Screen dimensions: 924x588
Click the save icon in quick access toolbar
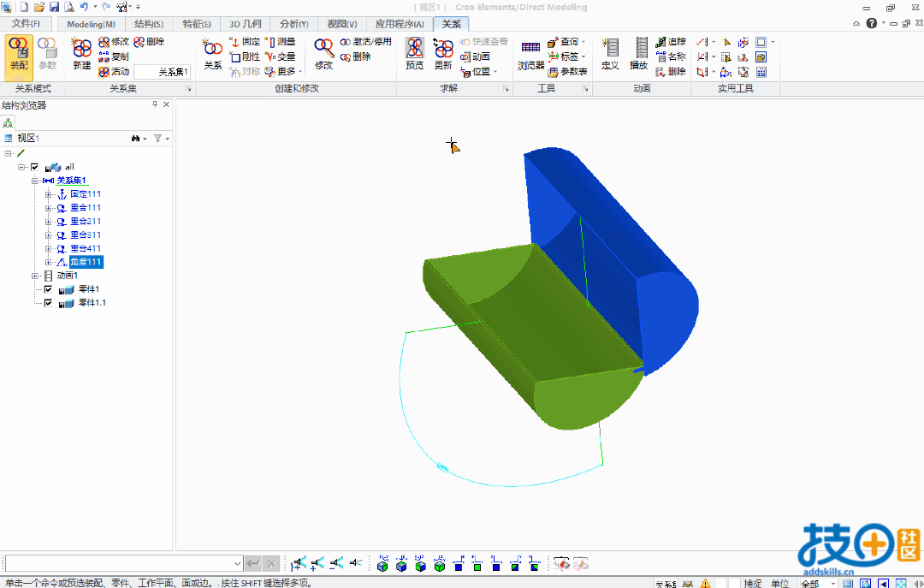tap(54, 7)
